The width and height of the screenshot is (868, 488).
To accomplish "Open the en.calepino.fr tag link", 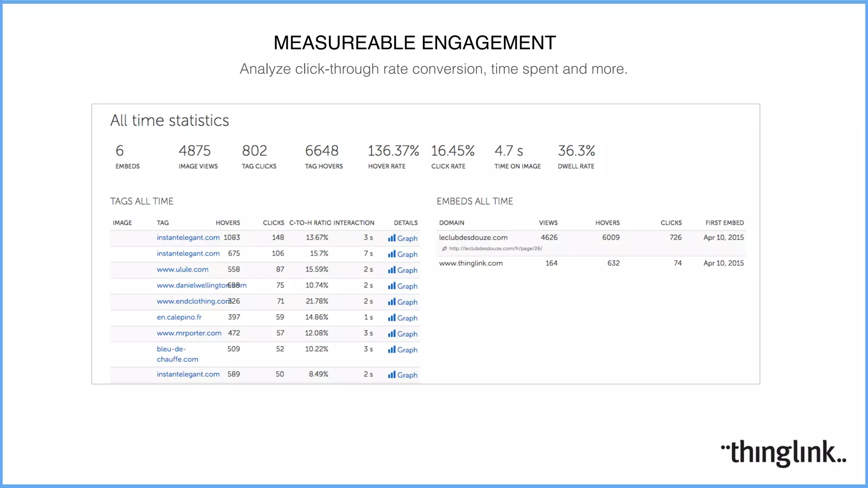I will [x=179, y=317].
